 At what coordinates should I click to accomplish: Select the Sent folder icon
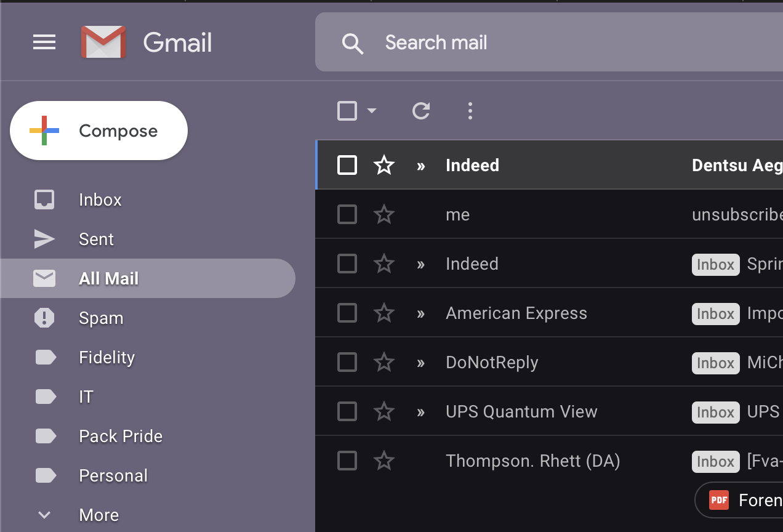pyautogui.click(x=44, y=239)
